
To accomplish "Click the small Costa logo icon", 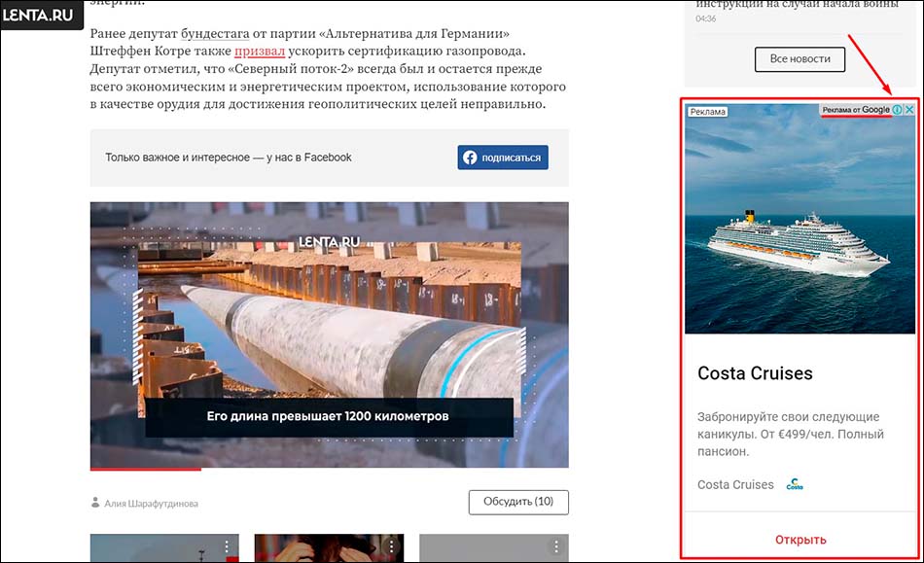I will [x=795, y=484].
